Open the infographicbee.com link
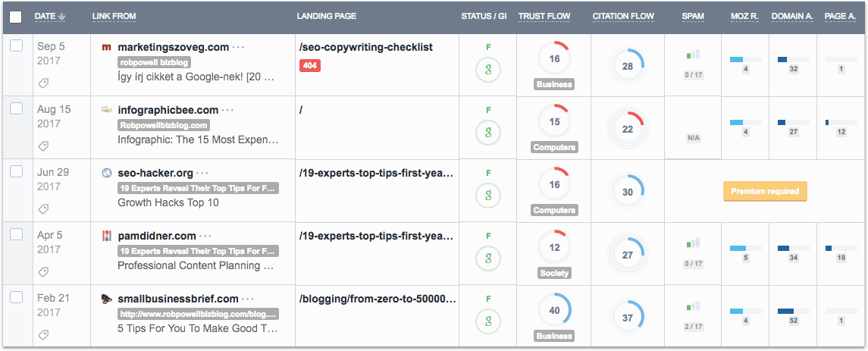868x351 pixels. (x=168, y=110)
